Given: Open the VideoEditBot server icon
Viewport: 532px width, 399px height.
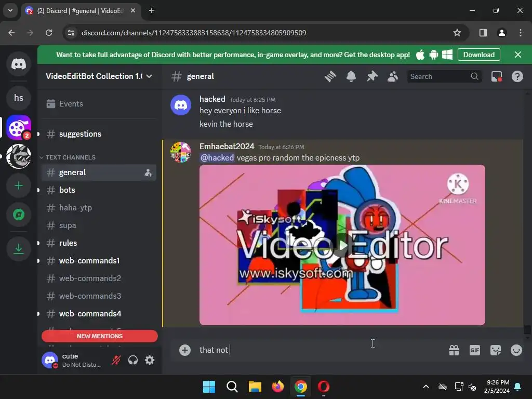Looking at the screenshot, I should coord(19,128).
